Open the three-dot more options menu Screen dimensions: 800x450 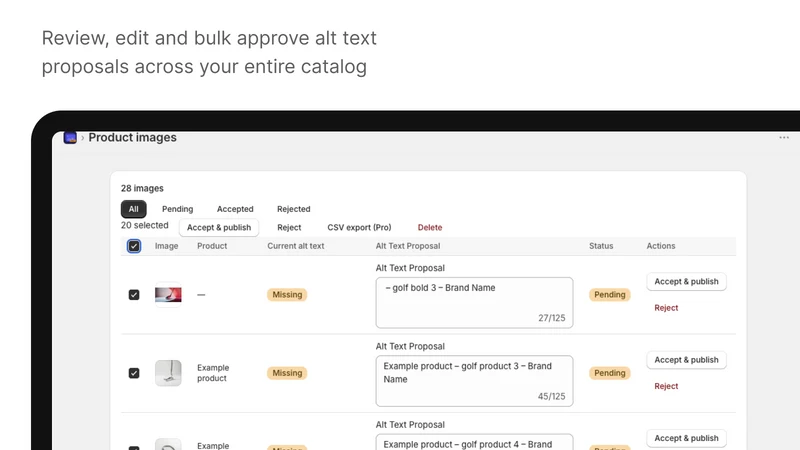click(x=784, y=137)
